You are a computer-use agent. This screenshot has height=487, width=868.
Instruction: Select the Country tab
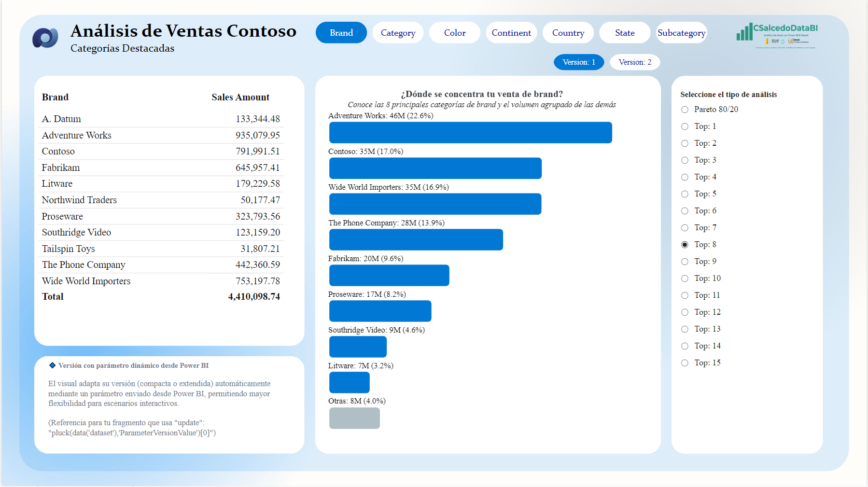[568, 33]
